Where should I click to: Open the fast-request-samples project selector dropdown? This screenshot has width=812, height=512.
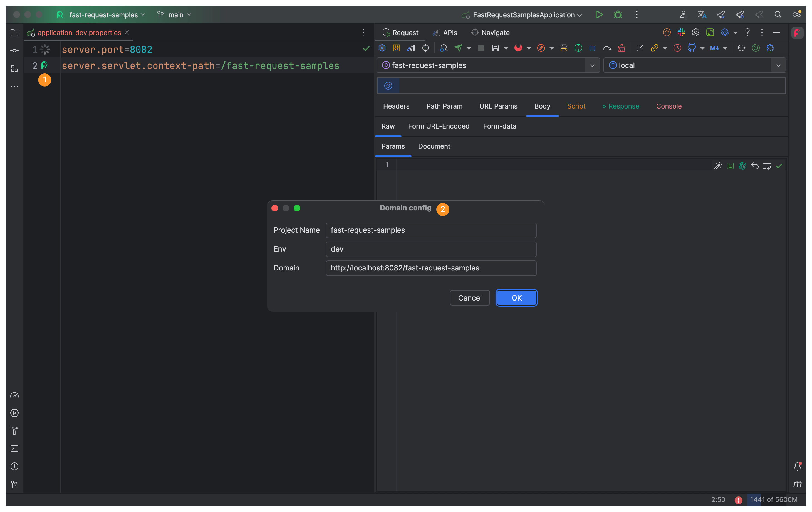click(x=593, y=65)
